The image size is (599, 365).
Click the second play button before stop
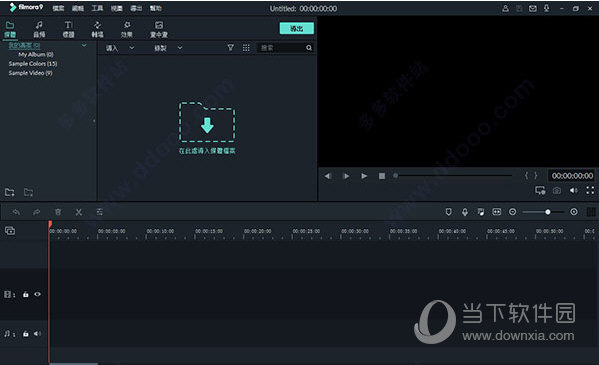click(364, 176)
